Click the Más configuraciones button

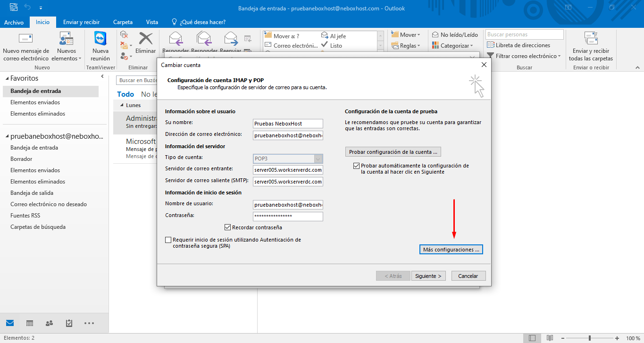coord(451,250)
